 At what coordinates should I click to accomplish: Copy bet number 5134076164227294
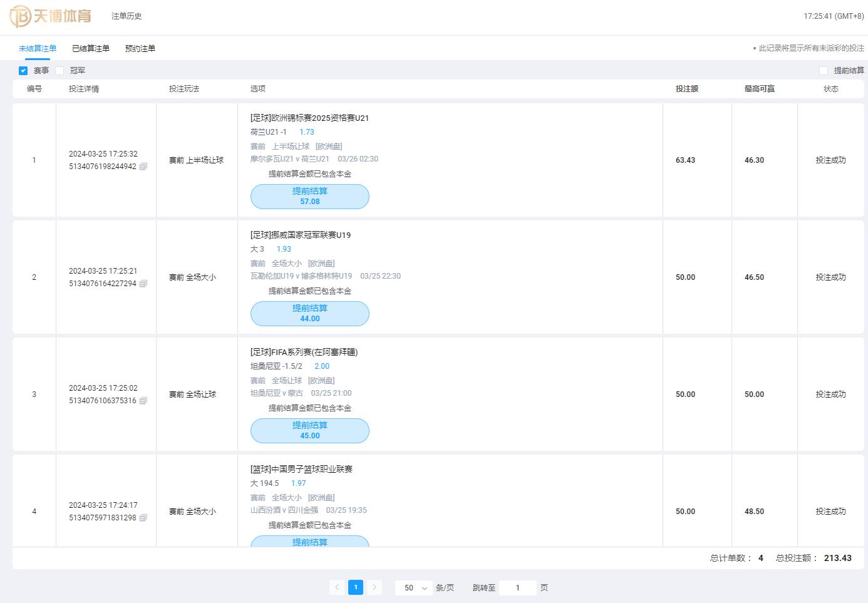pyautogui.click(x=143, y=284)
